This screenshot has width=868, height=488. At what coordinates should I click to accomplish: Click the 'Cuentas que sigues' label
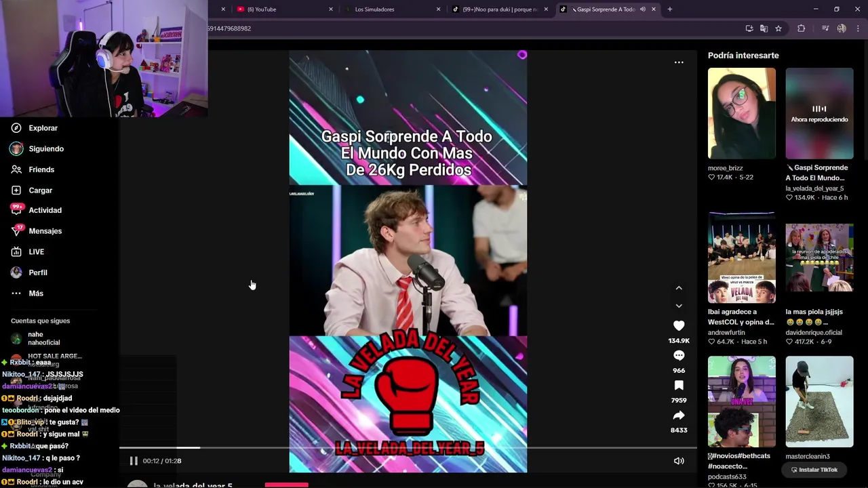[x=40, y=321]
